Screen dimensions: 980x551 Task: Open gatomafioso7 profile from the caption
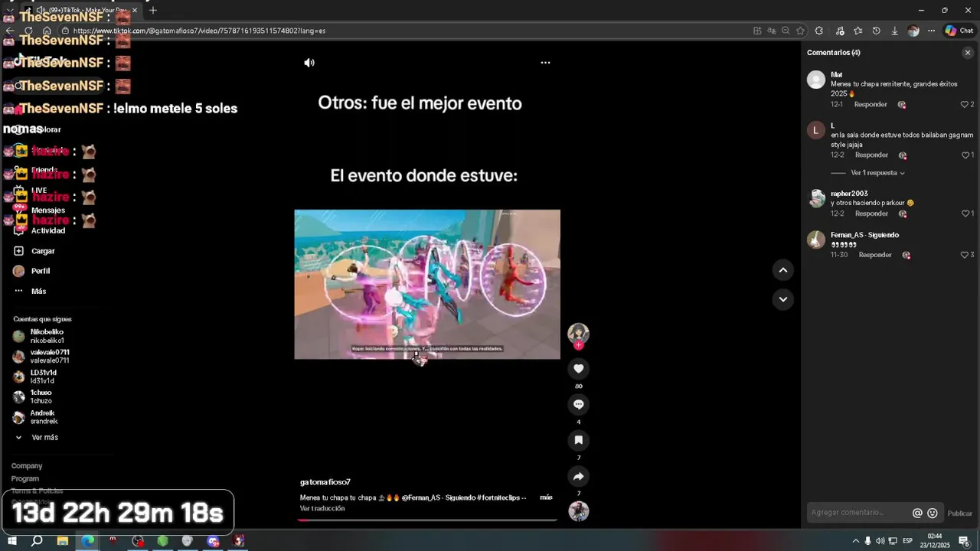click(x=325, y=482)
